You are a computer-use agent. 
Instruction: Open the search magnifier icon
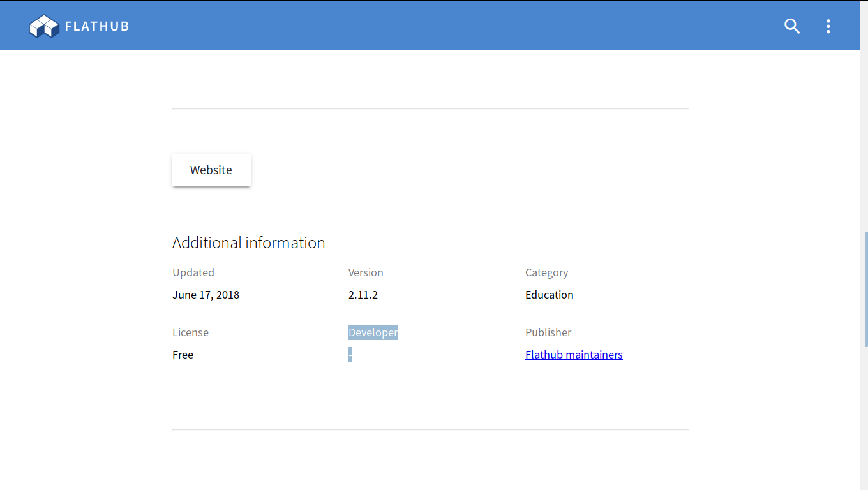coord(791,26)
